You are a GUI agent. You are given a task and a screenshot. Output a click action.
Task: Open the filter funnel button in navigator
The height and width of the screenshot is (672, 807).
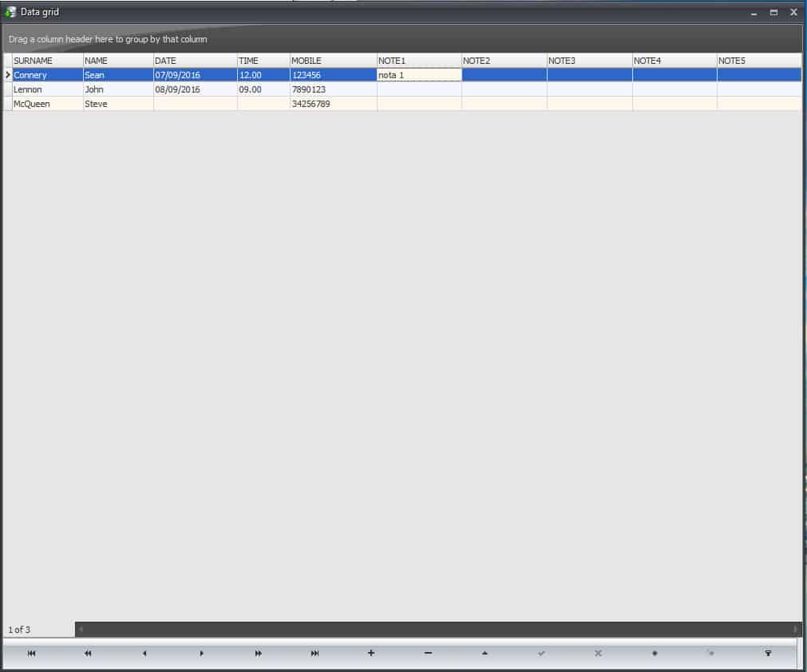(x=768, y=654)
